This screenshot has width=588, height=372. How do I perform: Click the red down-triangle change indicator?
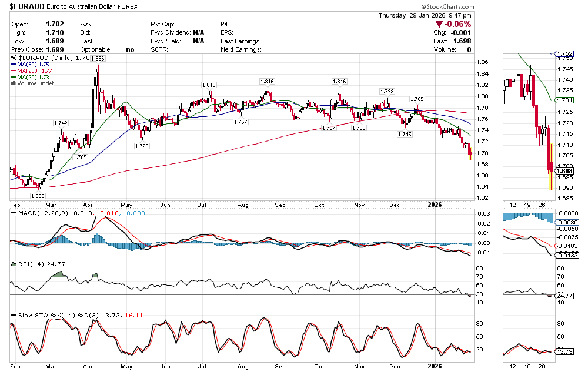coord(440,24)
